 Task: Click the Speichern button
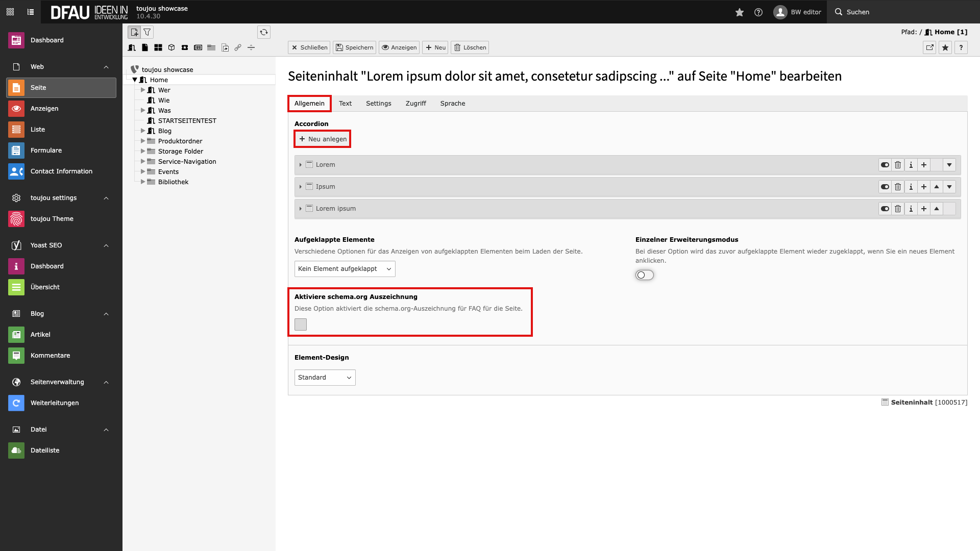tap(354, 47)
